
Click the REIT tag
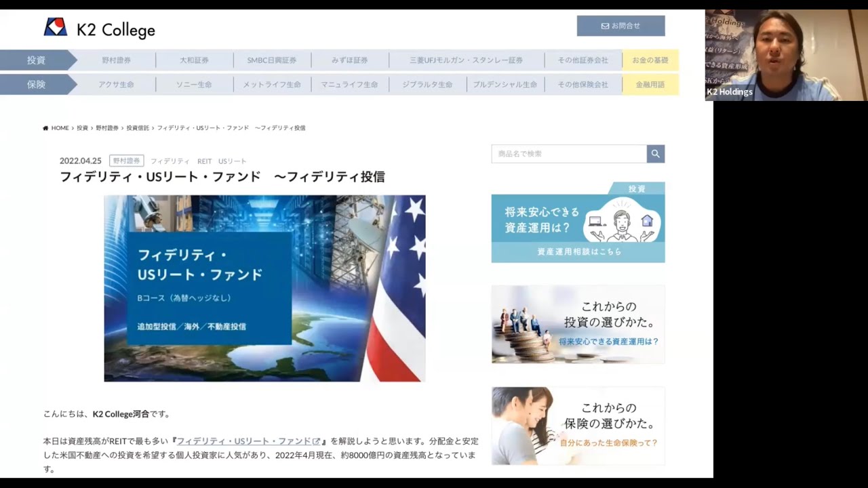[x=205, y=161]
